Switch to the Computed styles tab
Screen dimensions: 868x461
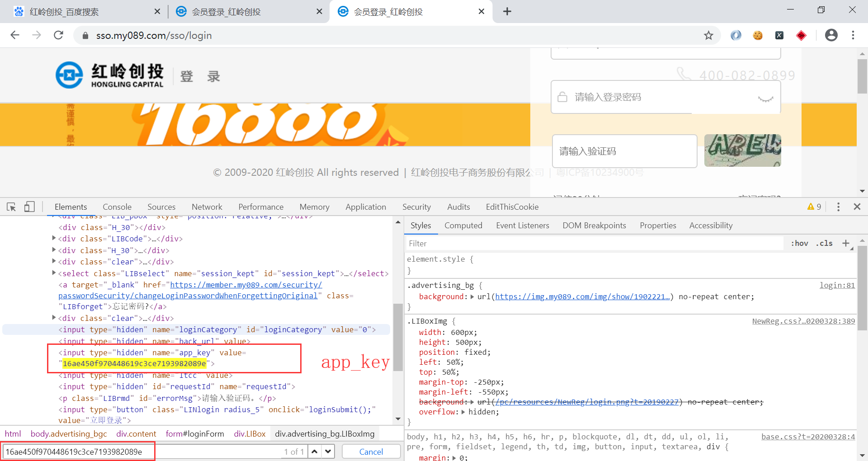pyautogui.click(x=463, y=226)
